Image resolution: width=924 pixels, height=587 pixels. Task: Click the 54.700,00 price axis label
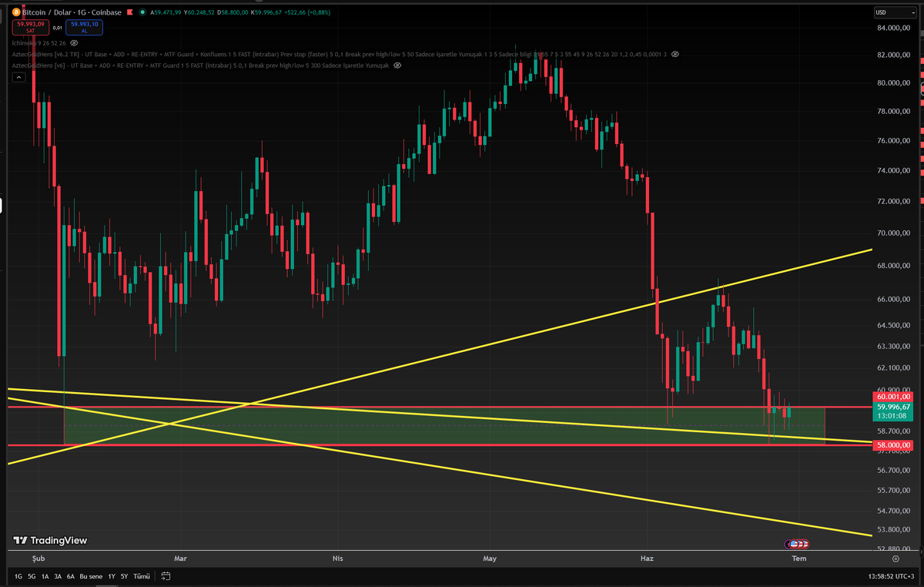pos(892,510)
